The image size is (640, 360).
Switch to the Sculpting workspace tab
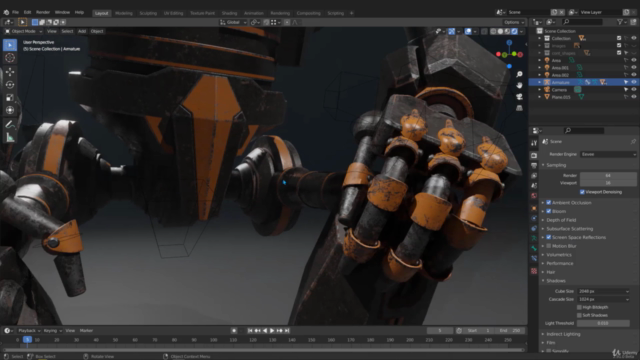click(x=148, y=13)
